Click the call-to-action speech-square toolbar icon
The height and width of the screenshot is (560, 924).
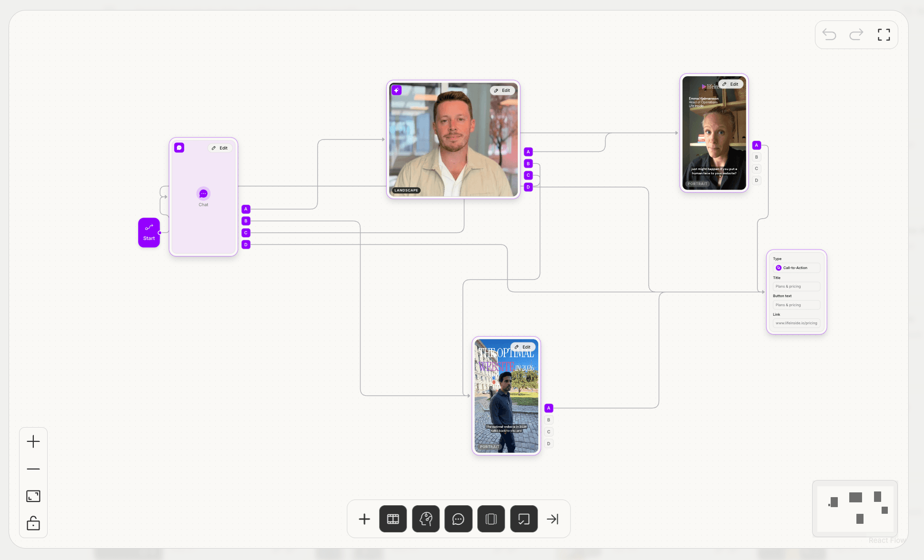(x=524, y=519)
